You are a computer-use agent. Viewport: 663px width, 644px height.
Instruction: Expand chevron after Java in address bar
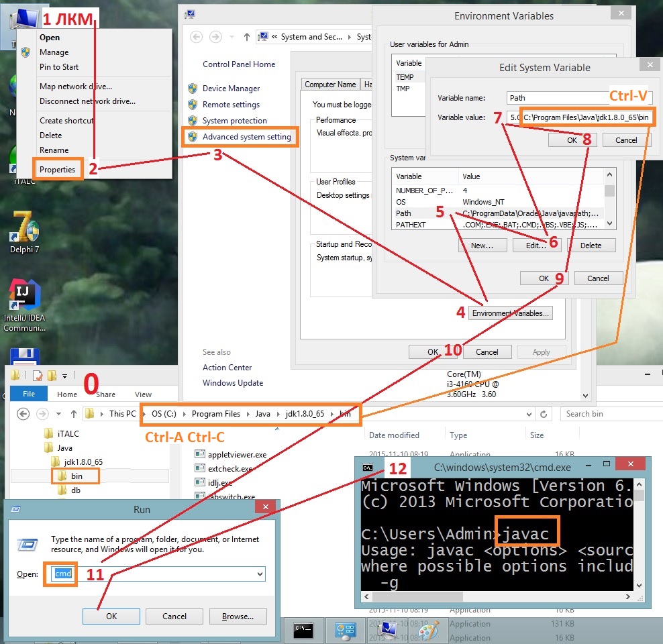click(278, 414)
